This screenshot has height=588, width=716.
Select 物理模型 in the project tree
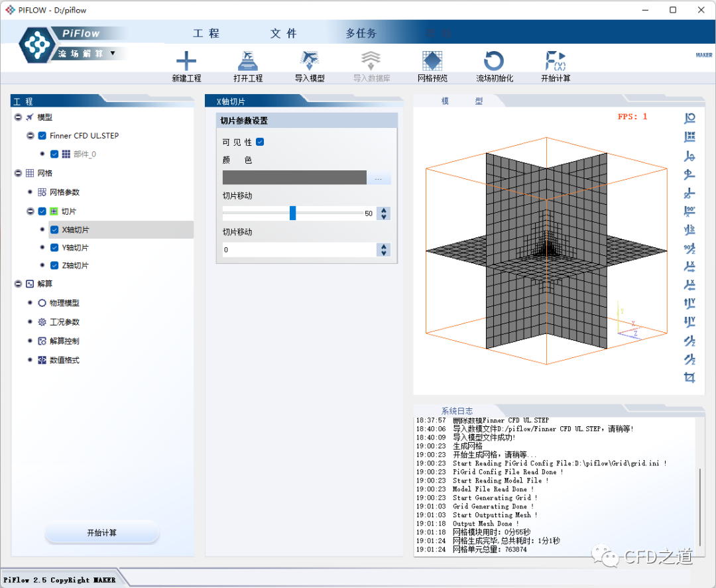point(64,303)
